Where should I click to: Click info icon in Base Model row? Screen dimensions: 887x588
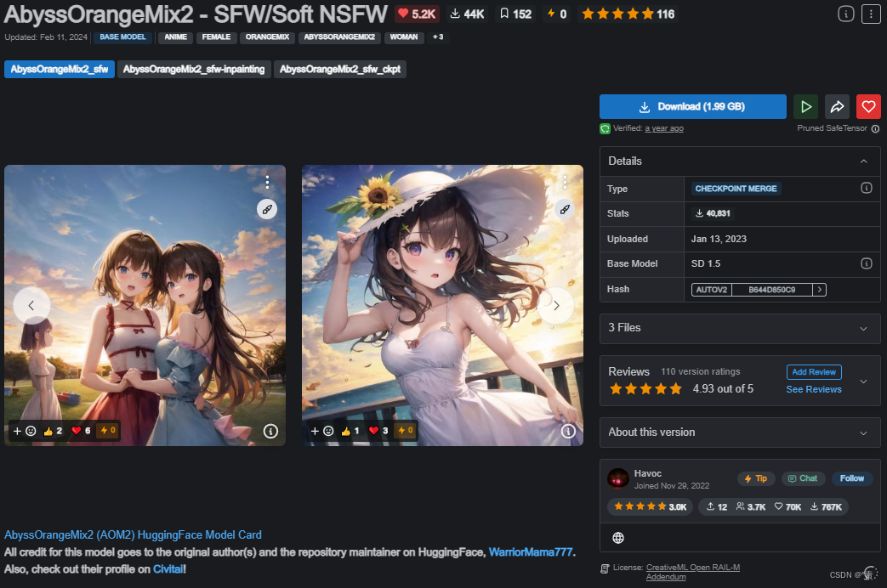(866, 263)
